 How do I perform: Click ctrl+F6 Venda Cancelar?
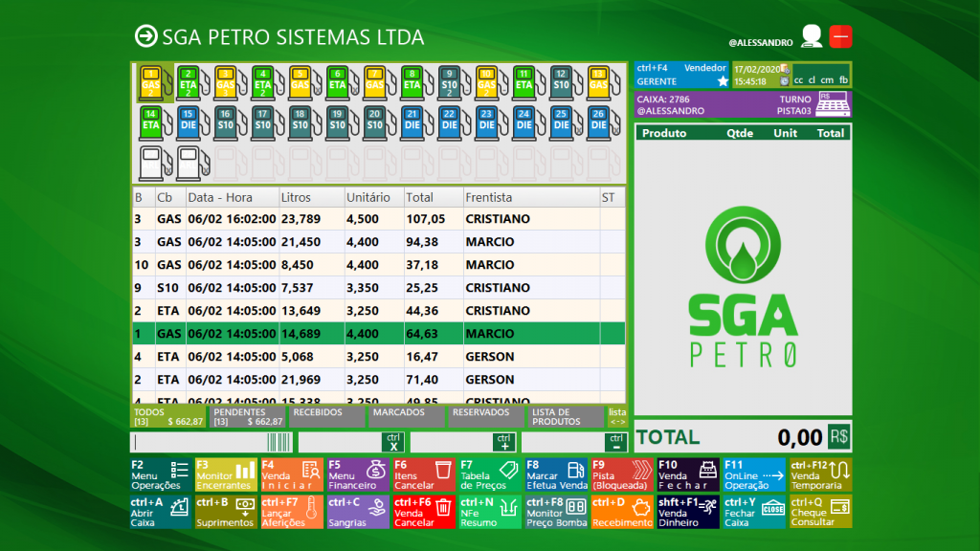point(424,513)
